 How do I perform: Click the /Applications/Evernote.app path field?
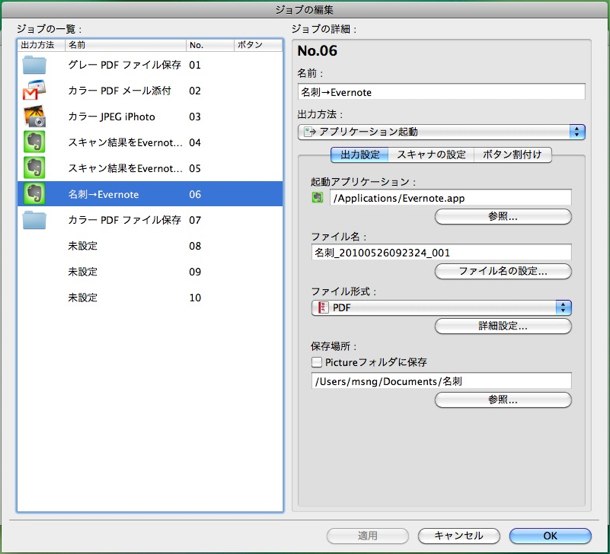coord(451,198)
